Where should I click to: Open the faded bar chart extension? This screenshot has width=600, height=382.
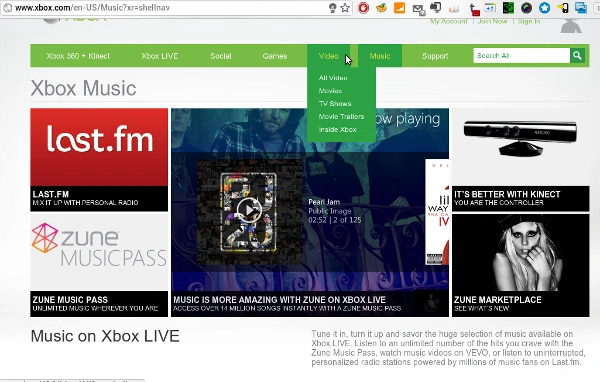click(454, 8)
